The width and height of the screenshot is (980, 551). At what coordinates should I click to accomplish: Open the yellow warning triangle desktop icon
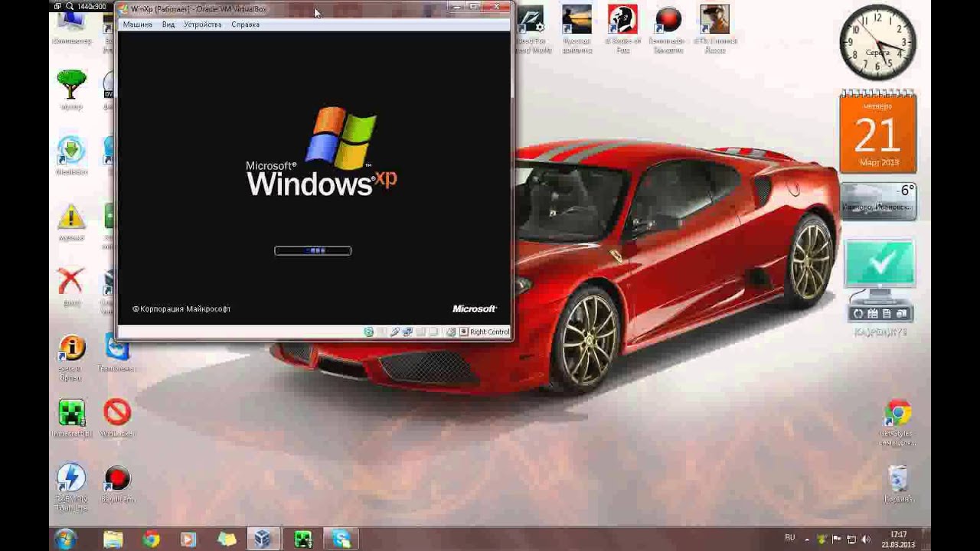pos(71,222)
